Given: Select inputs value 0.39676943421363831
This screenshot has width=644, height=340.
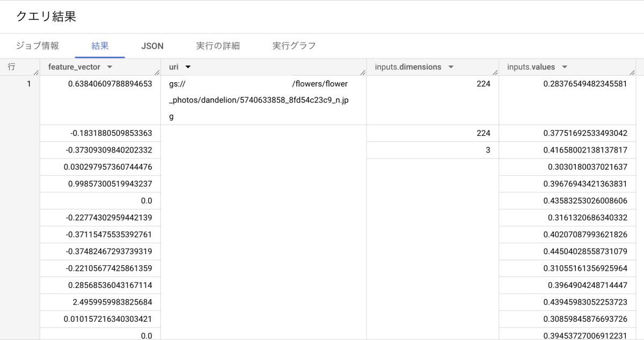Looking at the screenshot, I should 568,184.
